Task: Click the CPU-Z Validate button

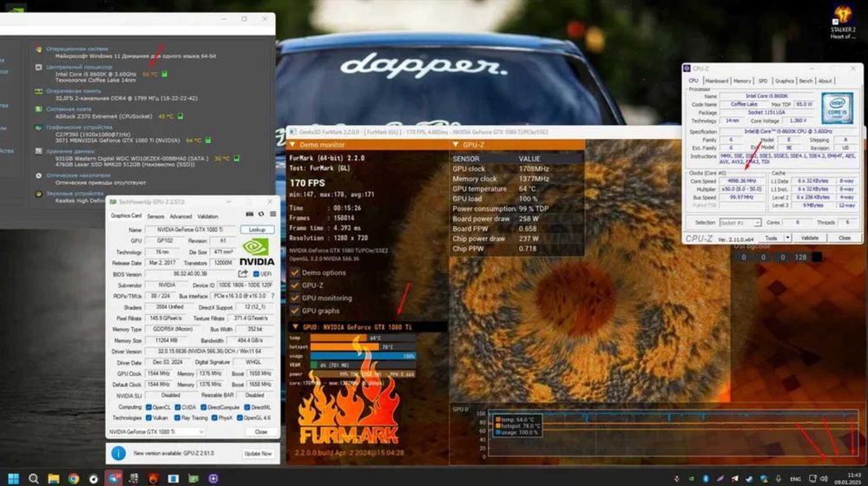Action: 809,238
